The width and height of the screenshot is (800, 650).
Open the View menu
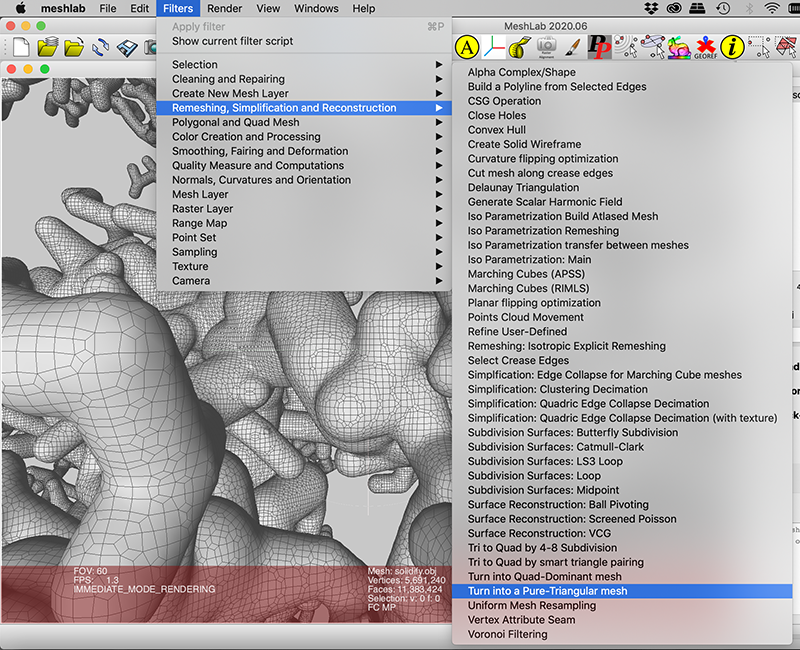[268, 8]
